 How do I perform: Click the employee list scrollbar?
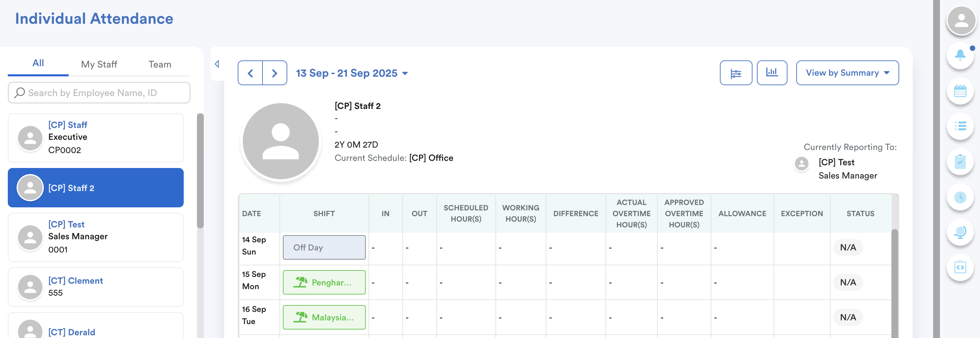click(x=200, y=171)
